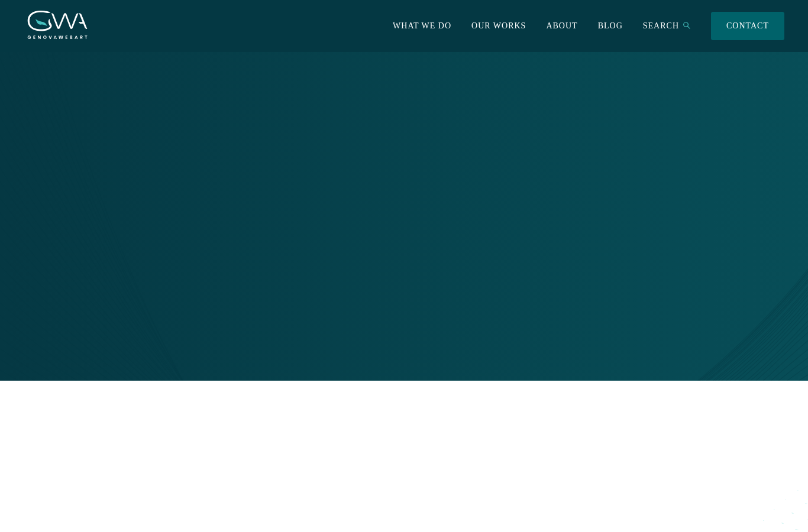The height and width of the screenshot is (532, 808).
Task: Click the header bar's empty space beside logo
Action: pyautogui.click(x=237, y=26)
